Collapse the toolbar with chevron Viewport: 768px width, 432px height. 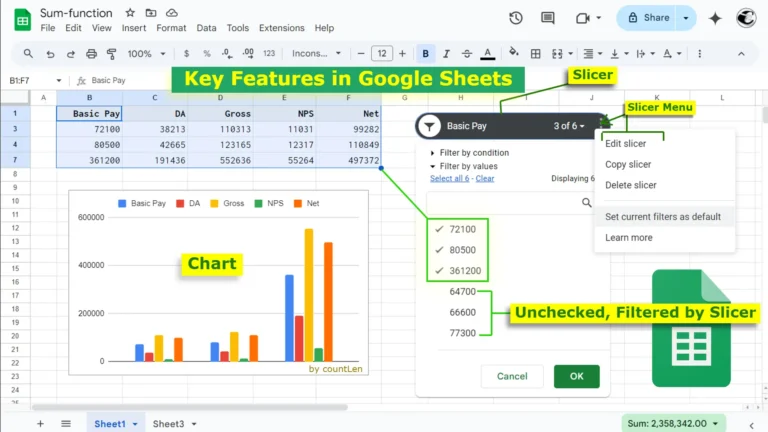tap(741, 54)
